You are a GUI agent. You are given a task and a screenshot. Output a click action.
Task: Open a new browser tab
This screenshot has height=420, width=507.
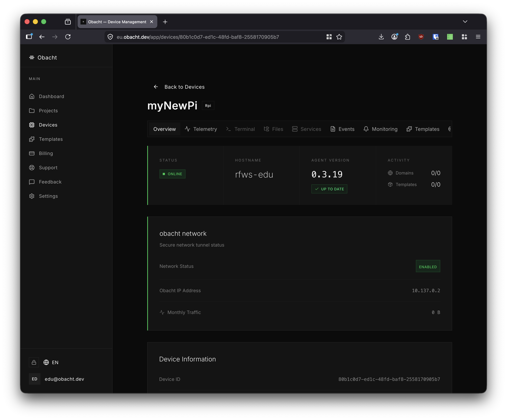click(x=165, y=22)
